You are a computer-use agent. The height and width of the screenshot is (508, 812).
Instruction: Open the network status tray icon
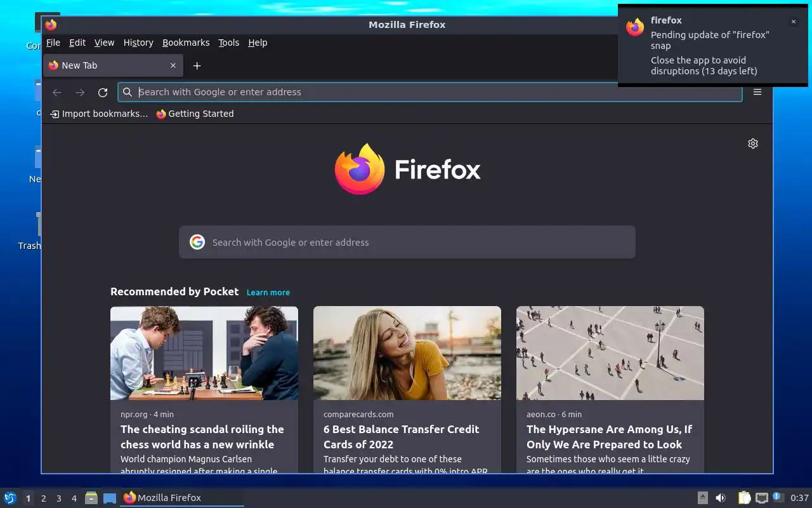coord(762,498)
